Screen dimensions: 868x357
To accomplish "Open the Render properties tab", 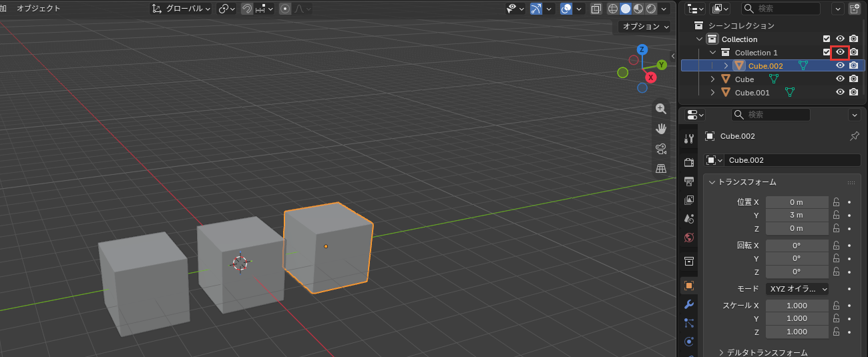I will click(x=689, y=162).
